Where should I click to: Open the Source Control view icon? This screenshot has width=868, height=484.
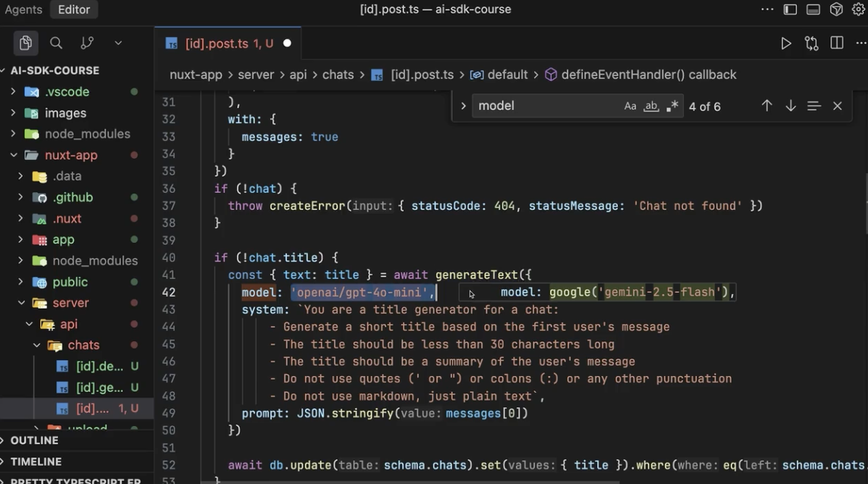coord(87,43)
